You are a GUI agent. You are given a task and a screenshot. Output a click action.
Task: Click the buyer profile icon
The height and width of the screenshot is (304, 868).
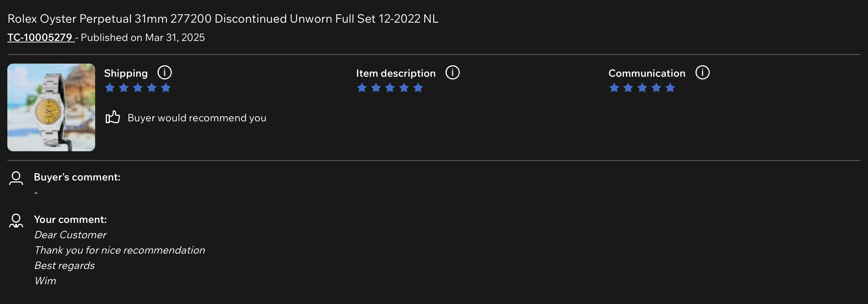click(x=16, y=178)
